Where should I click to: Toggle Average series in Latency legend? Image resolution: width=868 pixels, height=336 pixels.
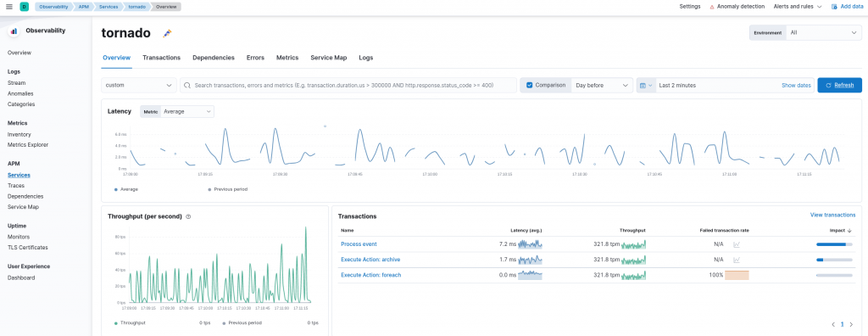[126, 189]
